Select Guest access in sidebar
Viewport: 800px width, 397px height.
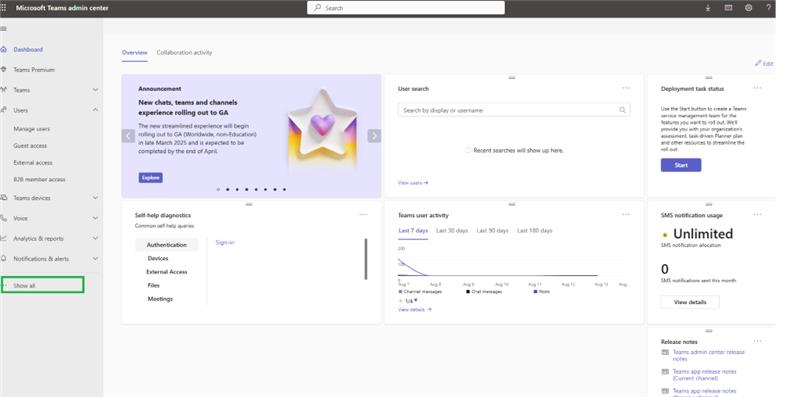(x=30, y=146)
